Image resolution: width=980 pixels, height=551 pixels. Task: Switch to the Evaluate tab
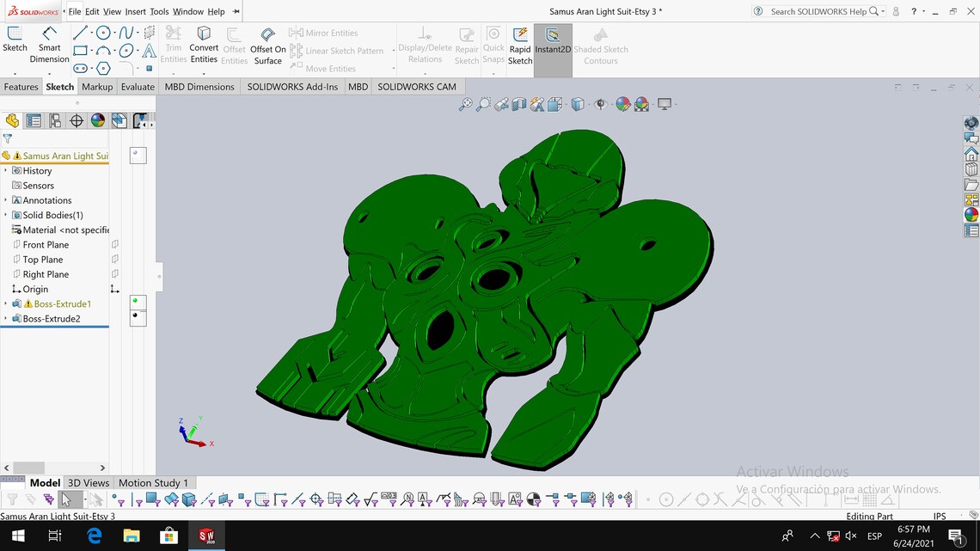coord(138,87)
